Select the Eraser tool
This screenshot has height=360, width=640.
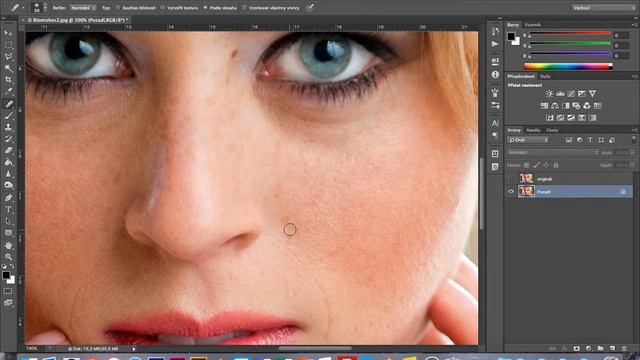click(8, 150)
